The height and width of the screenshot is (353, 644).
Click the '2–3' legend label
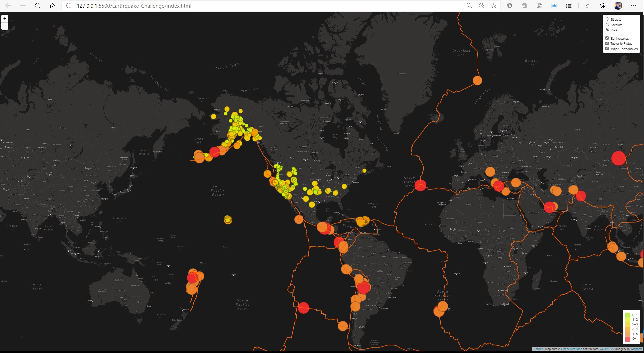[x=635, y=324]
